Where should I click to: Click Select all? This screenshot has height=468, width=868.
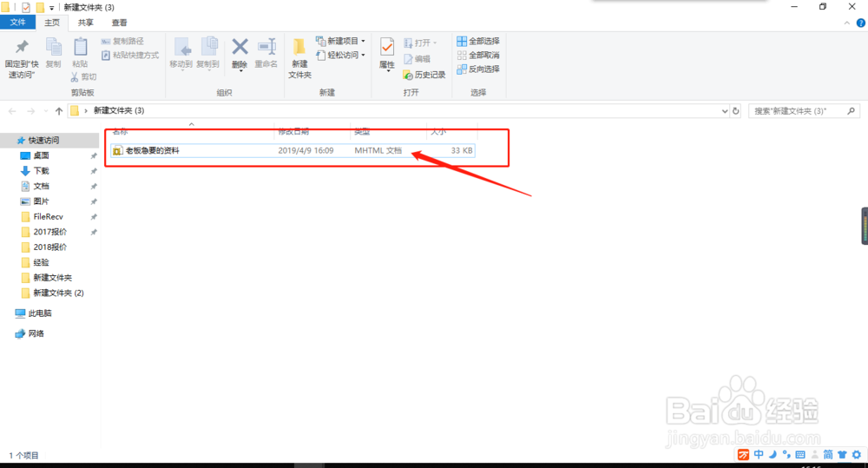tap(477, 41)
